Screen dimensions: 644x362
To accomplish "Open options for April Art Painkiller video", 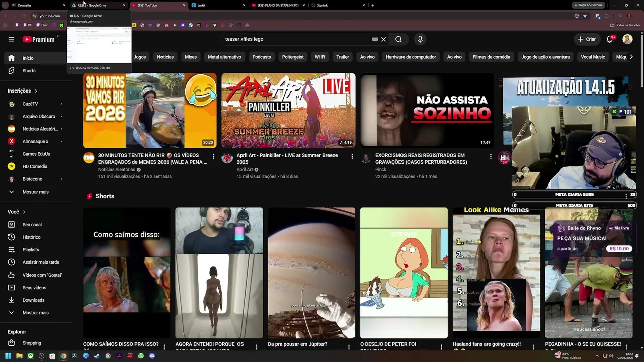I will [x=352, y=157].
